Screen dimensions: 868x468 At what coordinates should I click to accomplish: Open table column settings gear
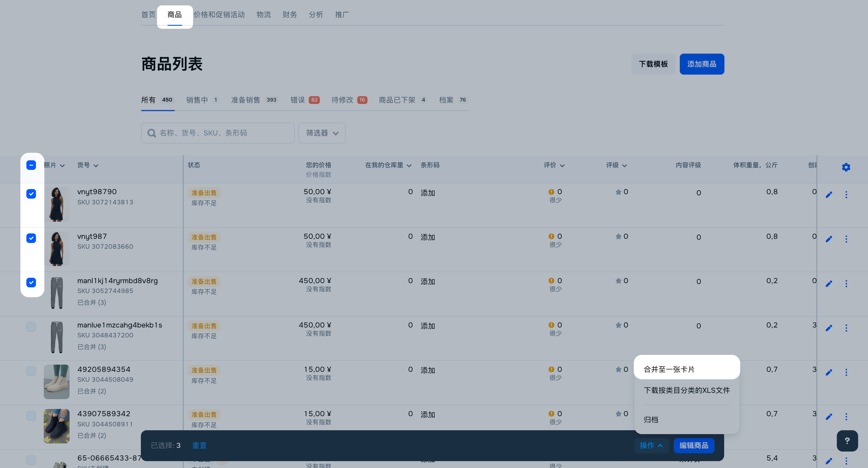(846, 167)
